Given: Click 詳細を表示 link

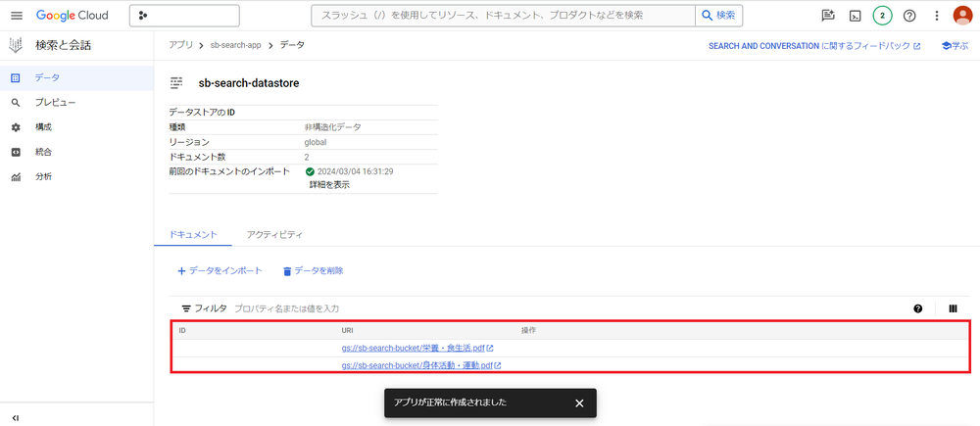Looking at the screenshot, I should click(329, 185).
